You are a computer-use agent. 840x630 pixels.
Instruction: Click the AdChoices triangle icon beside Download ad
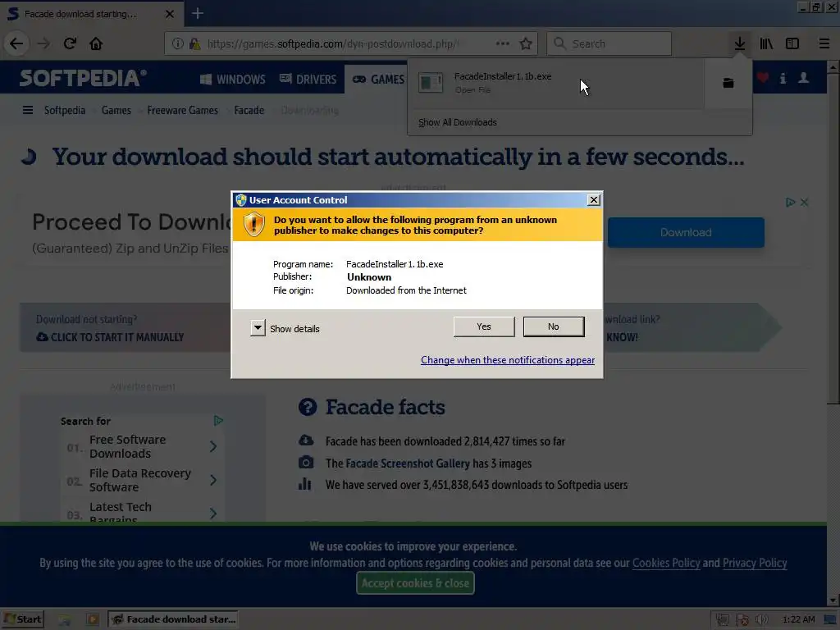click(x=790, y=203)
